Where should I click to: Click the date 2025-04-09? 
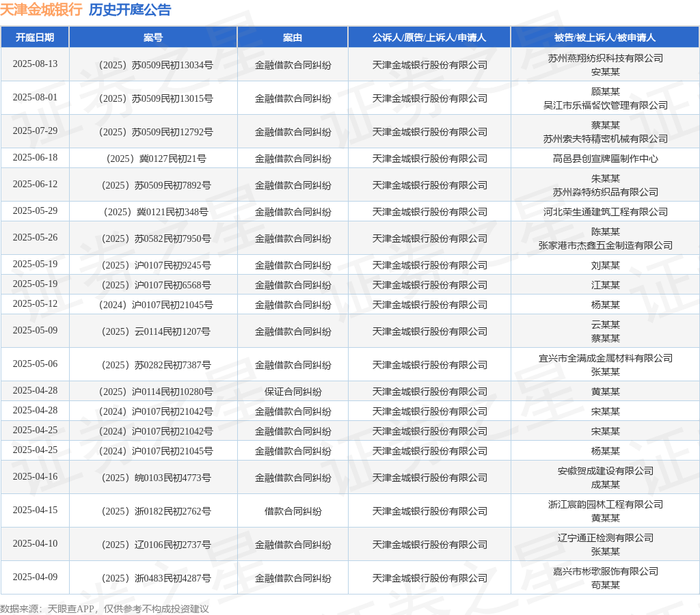point(36,577)
